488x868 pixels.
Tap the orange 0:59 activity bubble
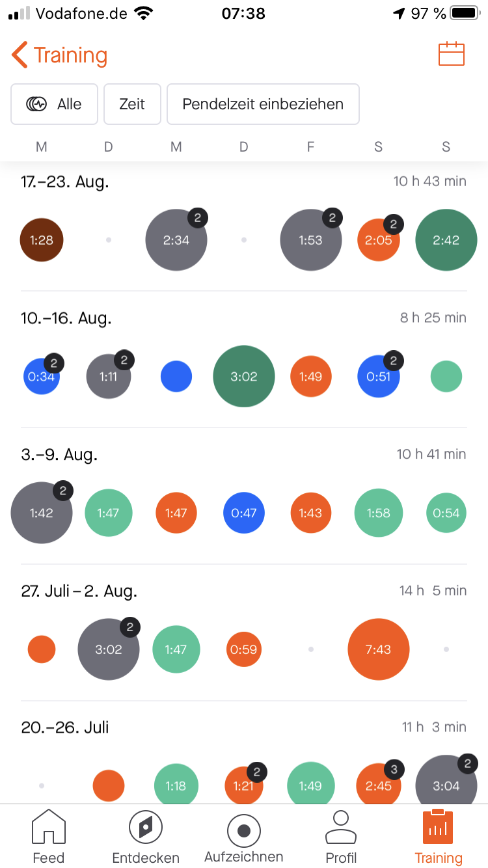(x=244, y=649)
